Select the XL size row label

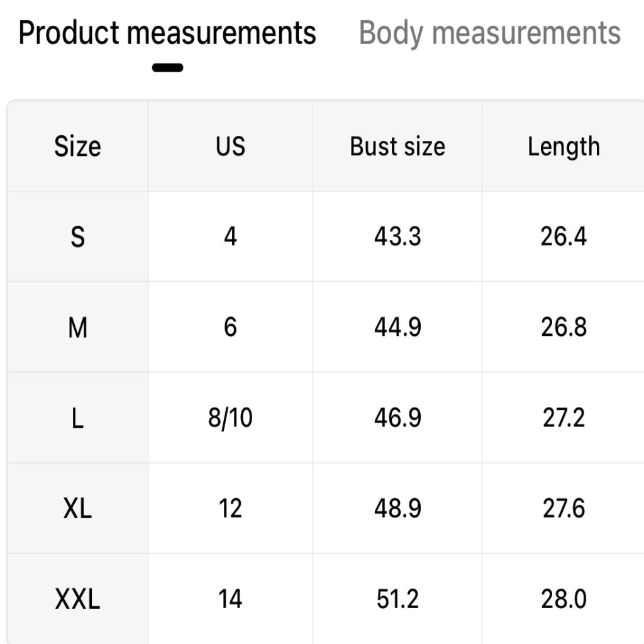[77, 508]
